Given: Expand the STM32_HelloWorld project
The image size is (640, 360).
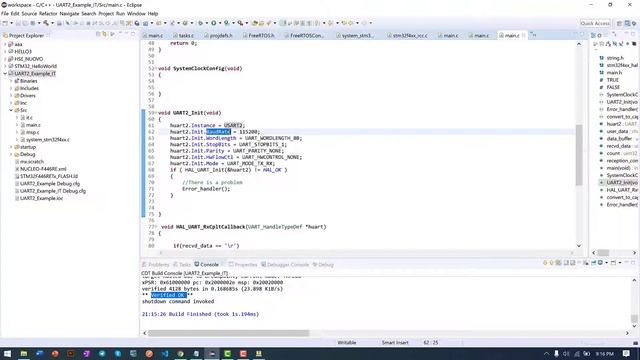Looking at the screenshot, I should point(5,66).
